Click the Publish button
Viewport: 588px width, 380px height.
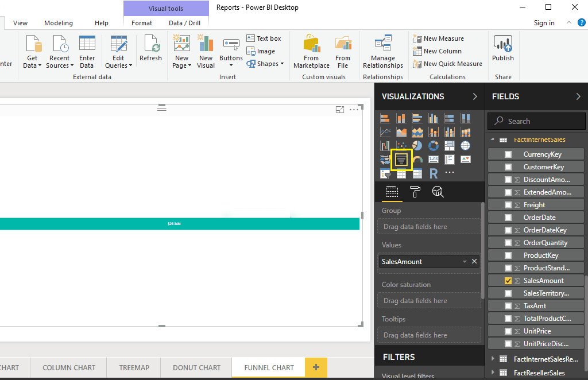[503, 48]
